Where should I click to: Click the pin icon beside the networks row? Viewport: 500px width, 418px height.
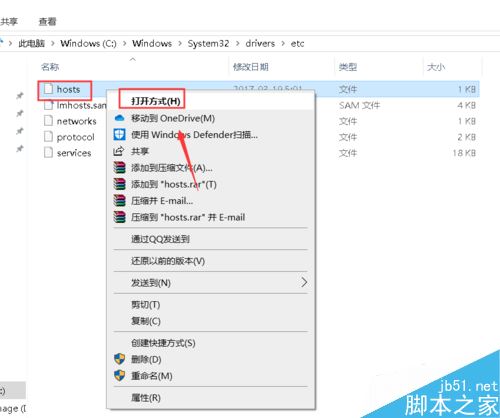pos(20,113)
